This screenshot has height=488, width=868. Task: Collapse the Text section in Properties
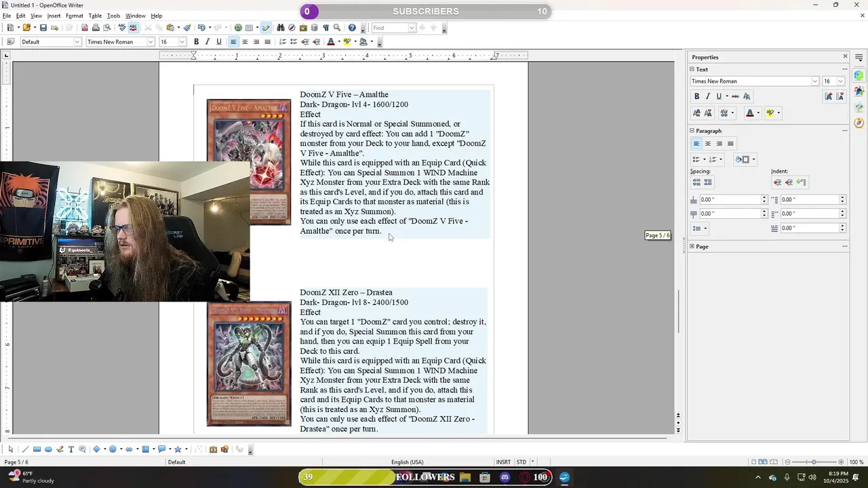pos(692,69)
